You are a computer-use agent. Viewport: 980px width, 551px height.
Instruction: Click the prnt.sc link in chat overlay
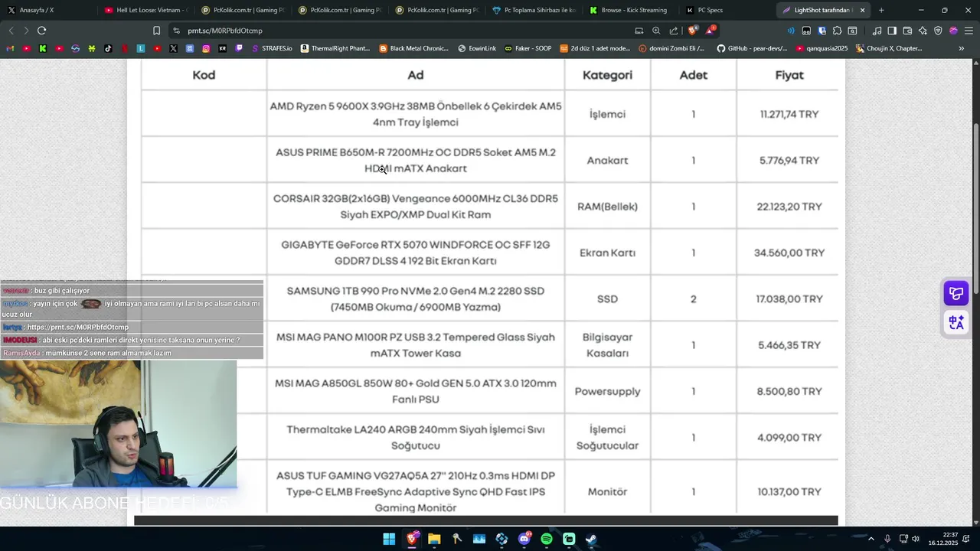tap(78, 328)
